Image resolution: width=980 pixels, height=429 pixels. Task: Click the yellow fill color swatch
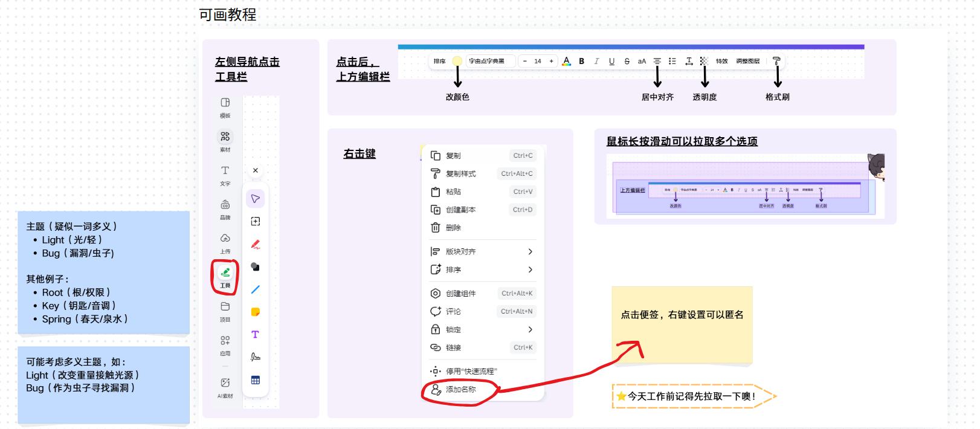pyautogui.click(x=457, y=61)
